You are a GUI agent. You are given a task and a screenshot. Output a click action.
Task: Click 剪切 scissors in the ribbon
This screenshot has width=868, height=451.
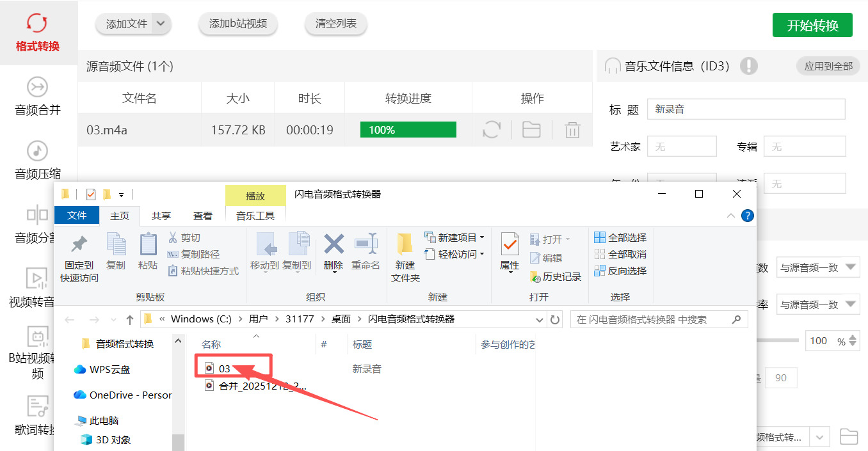184,237
